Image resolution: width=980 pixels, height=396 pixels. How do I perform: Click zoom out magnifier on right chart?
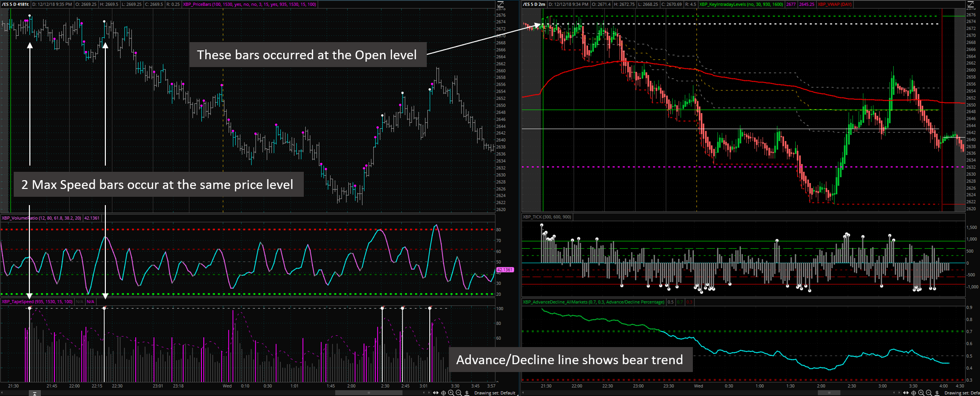click(x=929, y=393)
